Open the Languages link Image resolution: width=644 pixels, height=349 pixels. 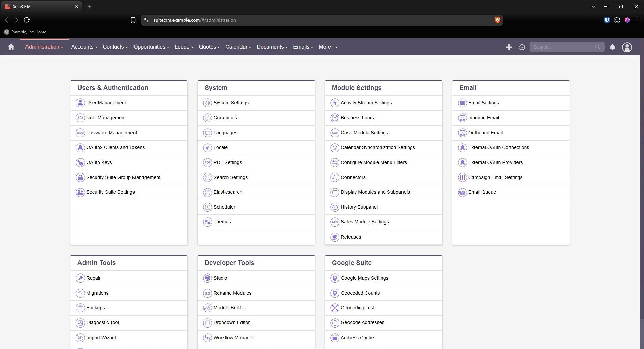225,133
